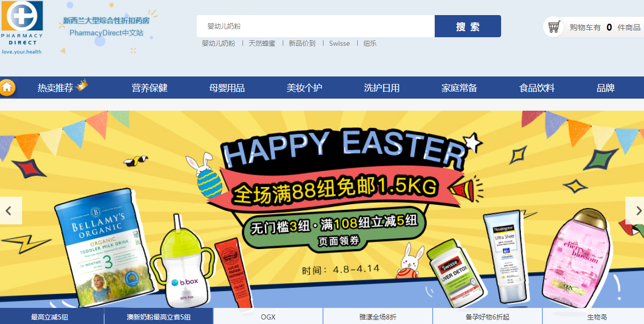Expand the 美妆个护 category
The image size is (644, 324).
304,88
